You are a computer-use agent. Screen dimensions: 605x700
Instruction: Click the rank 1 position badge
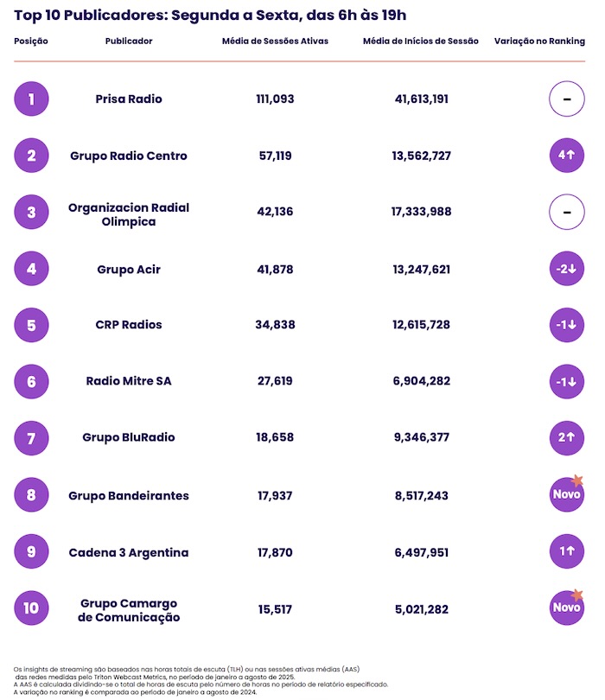click(31, 99)
